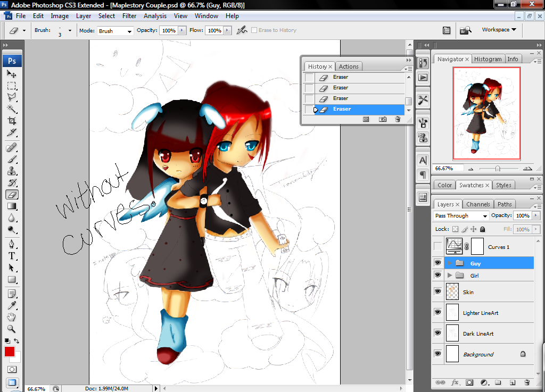
Task: Switch to the Histogram tab
Action: [x=488, y=60]
